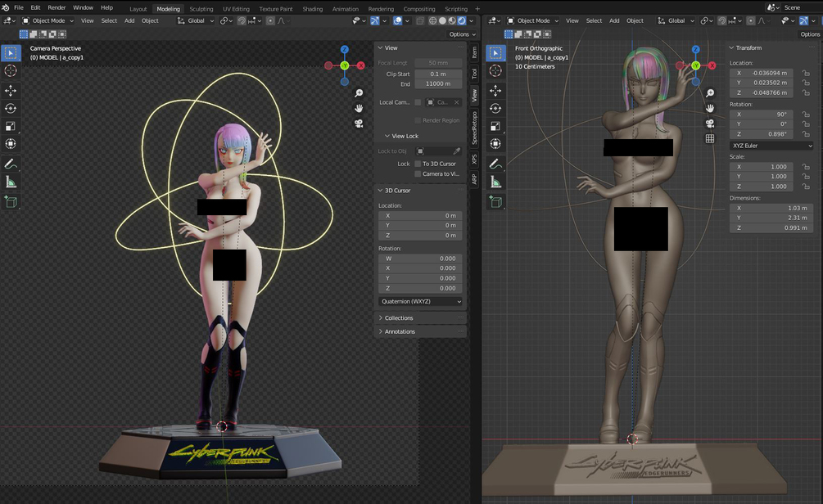The height and width of the screenshot is (504, 823).
Task: Select the Add Cube tool in left viewport
Action: 11,202
